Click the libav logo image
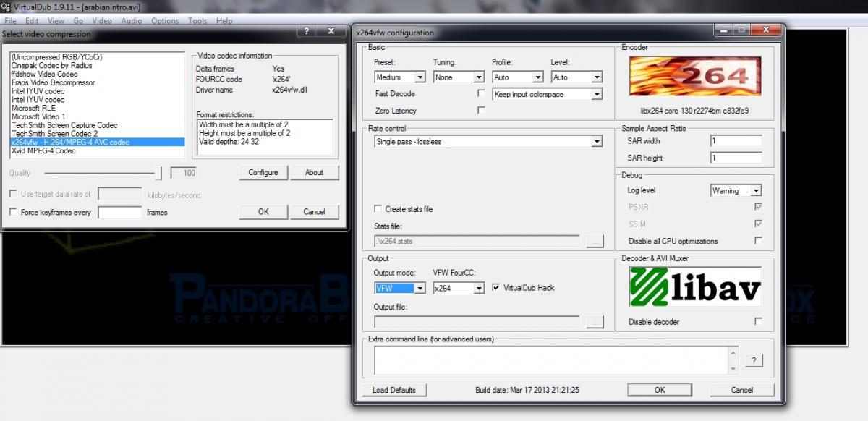This screenshot has width=868, height=421. click(x=694, y=288)
